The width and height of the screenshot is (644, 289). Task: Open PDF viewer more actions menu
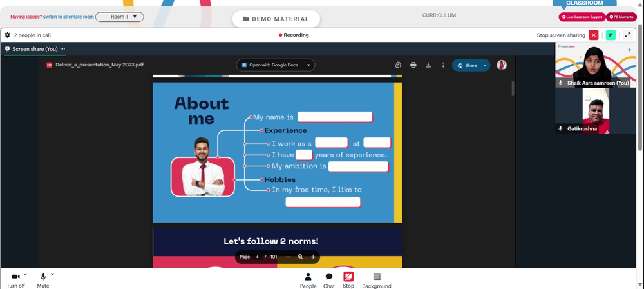[x=443, y=65]
